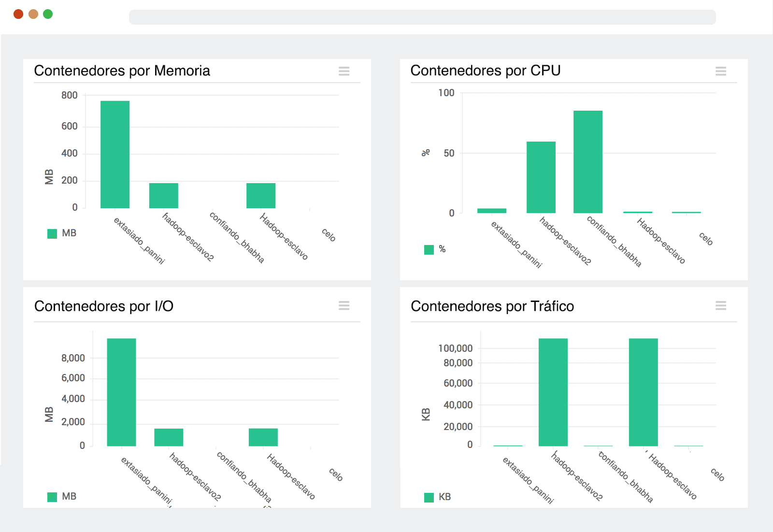Viewport: 773px width, 532px height.
Task: Click the hadoop-esclavo2 bar in I/O chart
Action: 169,437
